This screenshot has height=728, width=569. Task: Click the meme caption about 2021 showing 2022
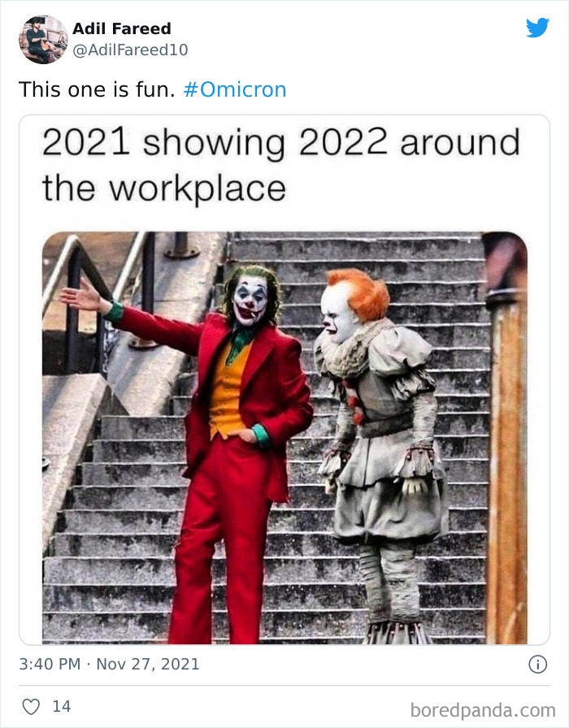pyautogui.click(x=280, y=165)
